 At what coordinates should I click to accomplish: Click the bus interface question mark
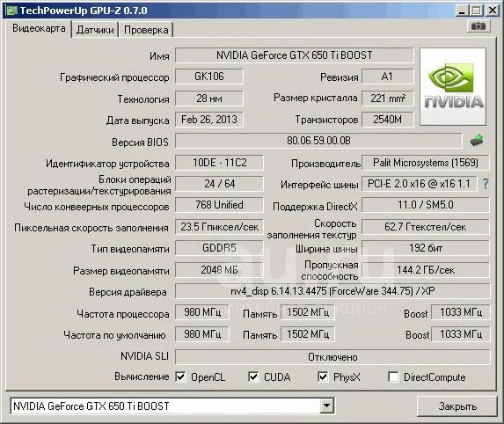point(486,184)
